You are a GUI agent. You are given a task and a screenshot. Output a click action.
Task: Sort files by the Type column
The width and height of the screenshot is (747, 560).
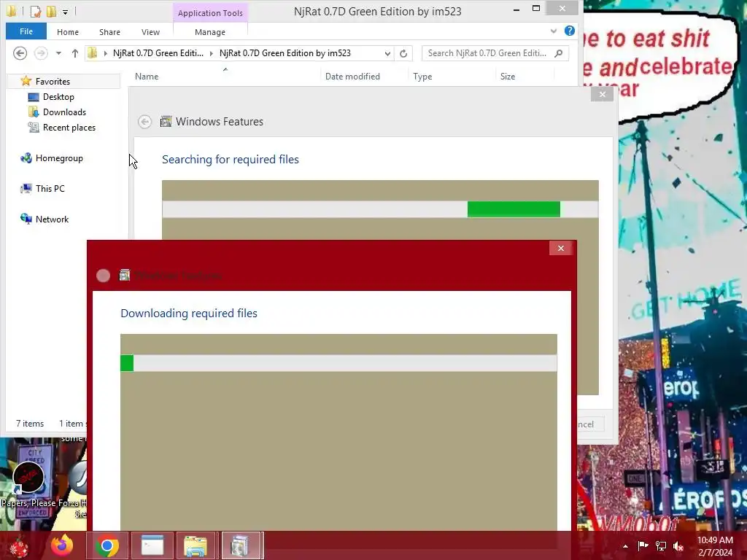[x=422, y=76]
